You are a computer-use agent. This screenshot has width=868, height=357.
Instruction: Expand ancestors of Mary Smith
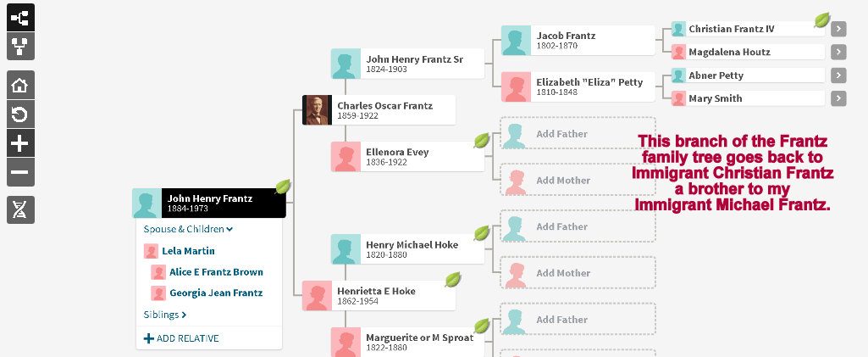point(838,98)
